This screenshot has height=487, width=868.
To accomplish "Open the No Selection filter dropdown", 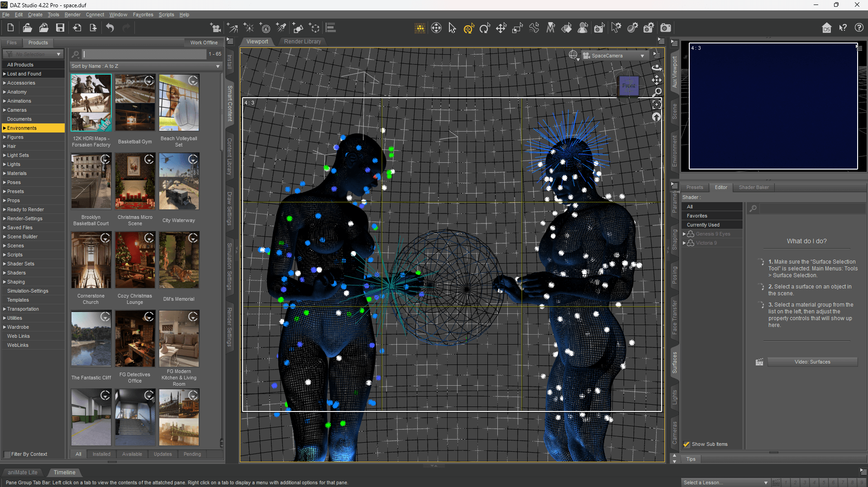I will click(33, 54).
